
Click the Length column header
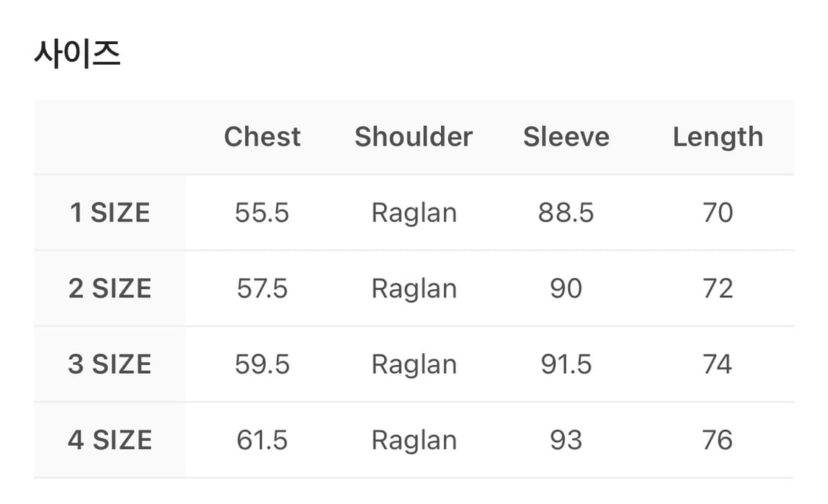[718, 137]
